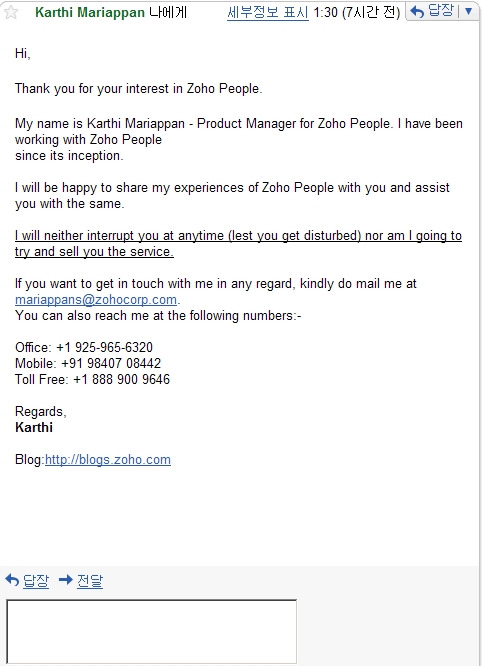Open the dropdown arrow next to 답장 button
The image size is (482, 666).
[469, 11]
